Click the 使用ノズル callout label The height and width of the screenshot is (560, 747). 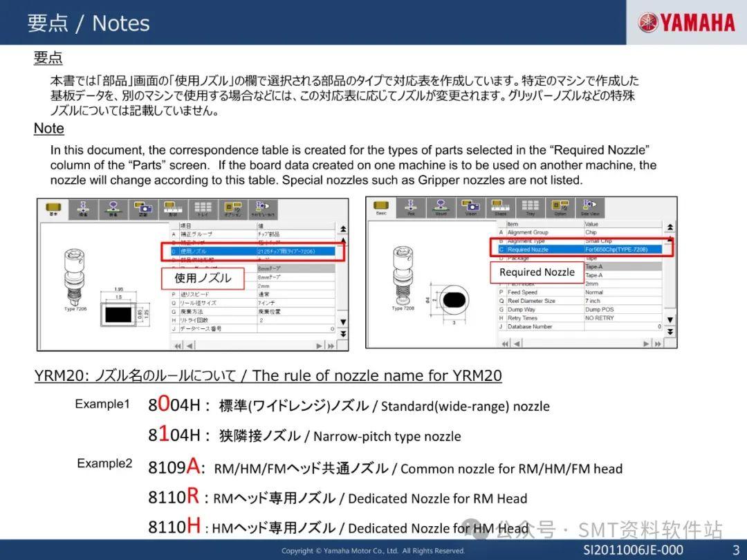pyautogui.click(x=203, y=278)
